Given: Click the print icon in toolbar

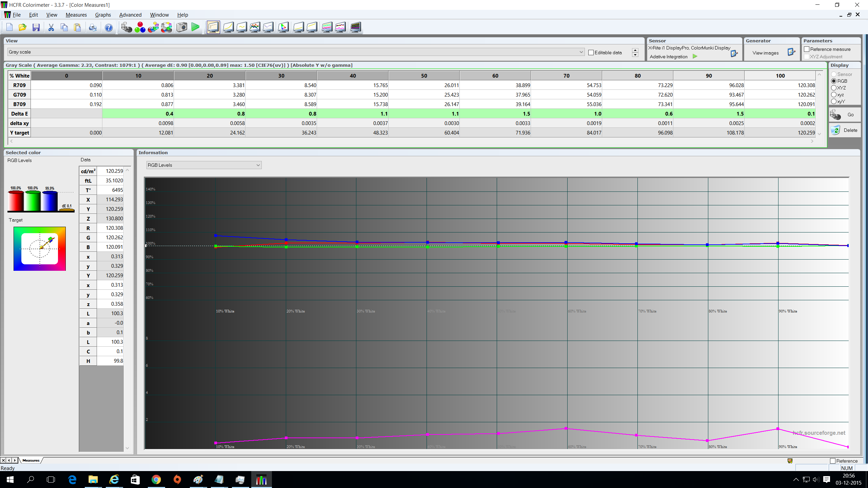Looking at the screenshot, I should click(93, 27).
